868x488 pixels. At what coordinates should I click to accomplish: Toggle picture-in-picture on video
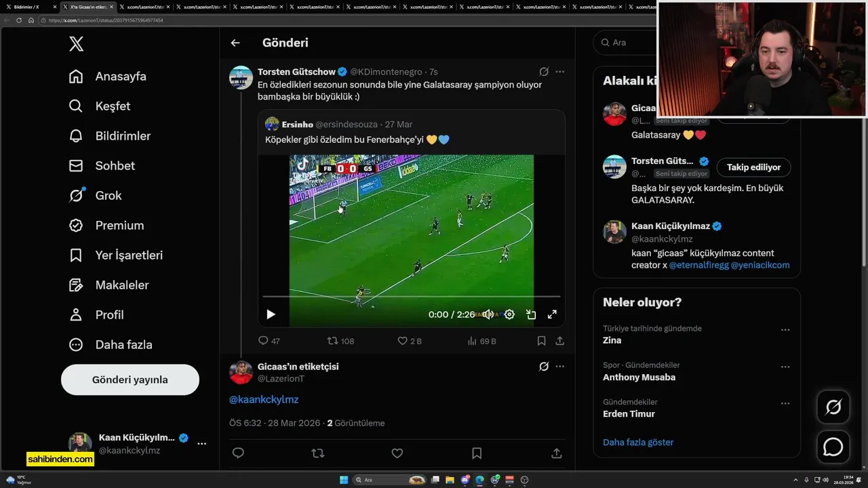pyautogui.click(x=531, y=314)
